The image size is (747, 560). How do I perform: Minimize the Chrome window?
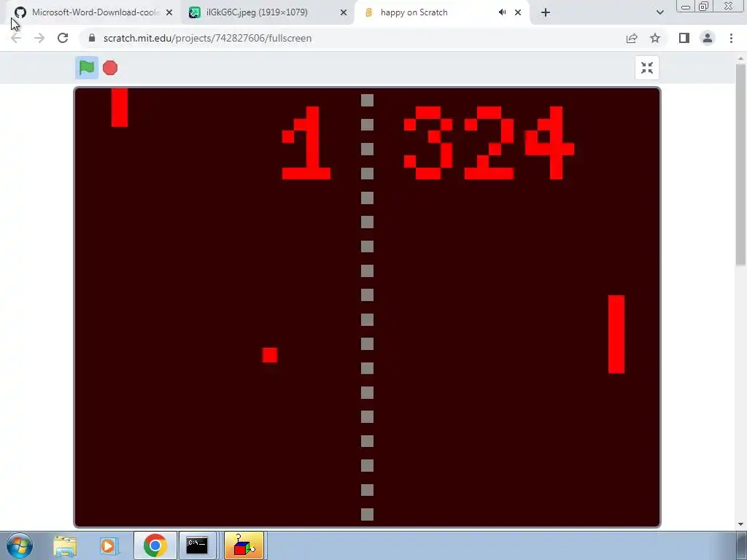(x=686, y=7)
